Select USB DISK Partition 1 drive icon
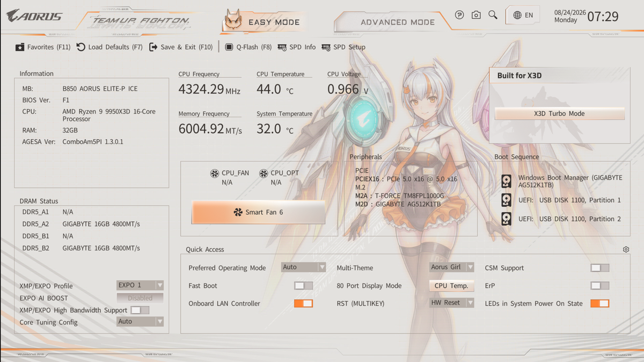 [x=506, y=200]
